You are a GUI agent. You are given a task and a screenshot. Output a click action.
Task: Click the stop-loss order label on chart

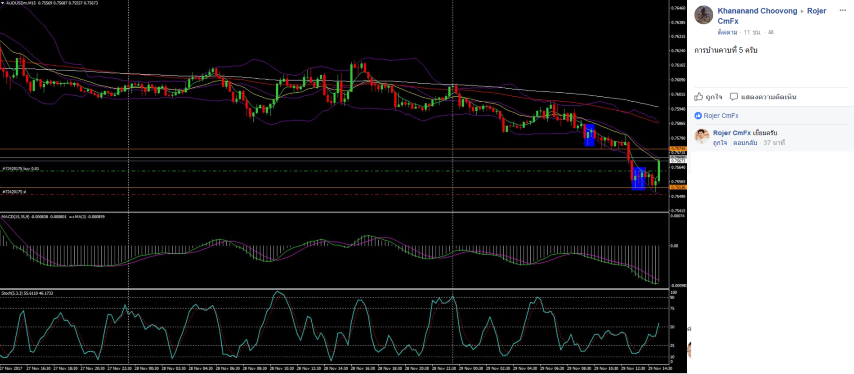pos(15,192)
